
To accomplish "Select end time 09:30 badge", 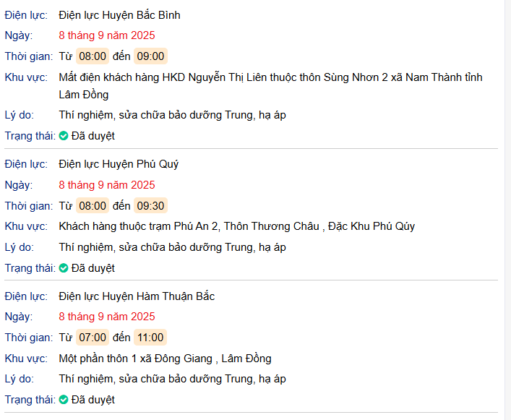I will pyautogui.click(x=150, y=205).
